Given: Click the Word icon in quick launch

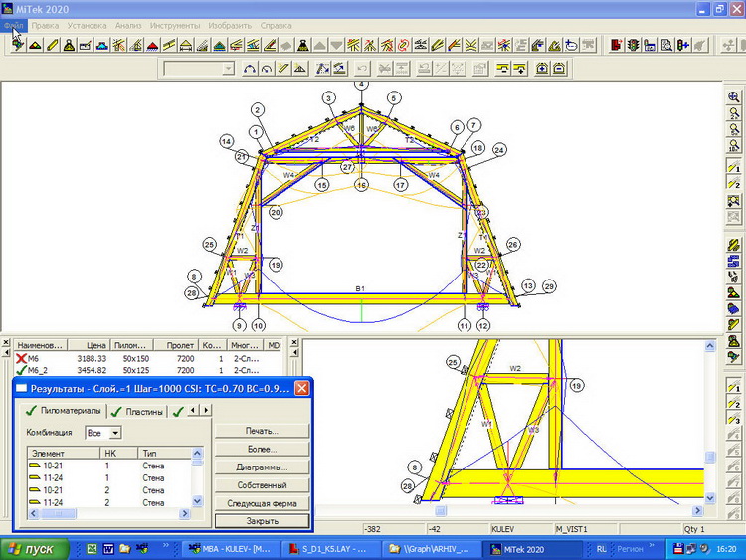Looking at the screenshot, I should (x=108, y=549).
